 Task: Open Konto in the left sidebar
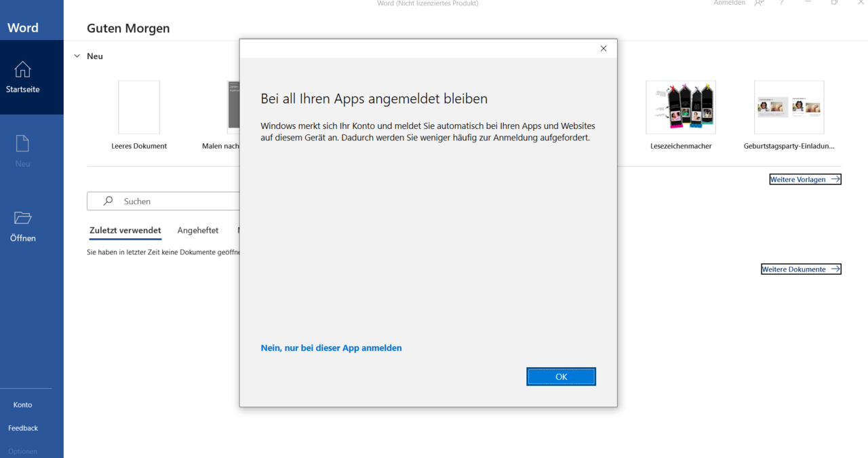22,405
